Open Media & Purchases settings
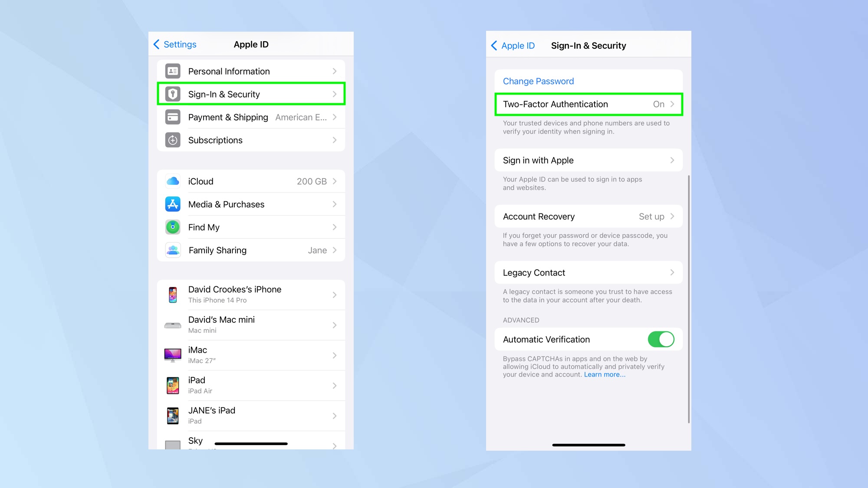The width and height of the screenshot is (868, 488). click(x=250, y=204)
